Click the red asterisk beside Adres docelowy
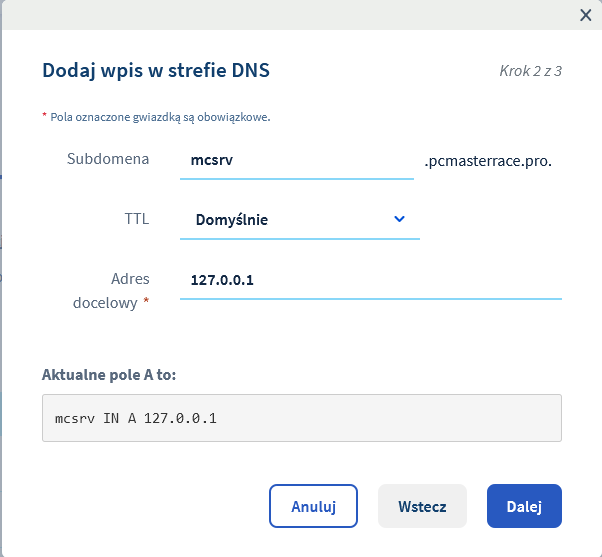This screenshot has height=557, width=602. [147, 302]
